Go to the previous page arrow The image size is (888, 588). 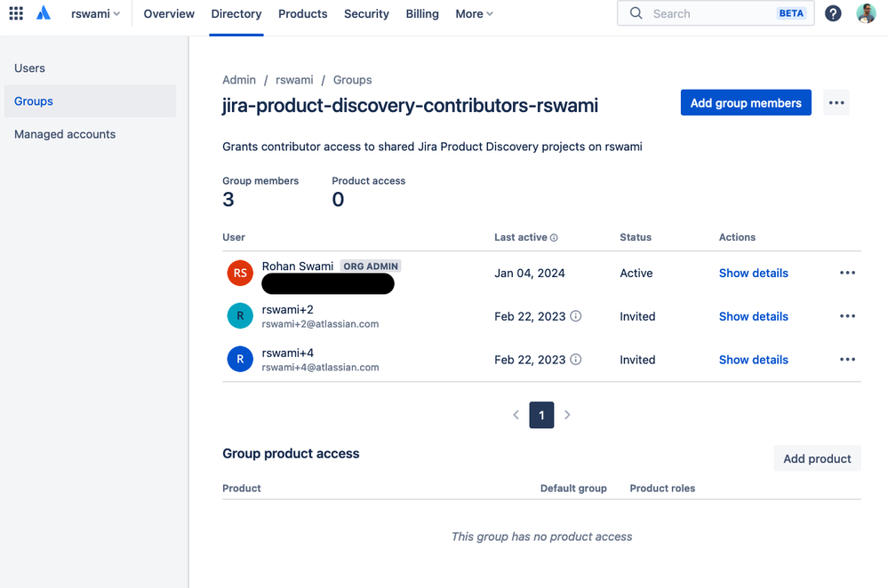[516, 415]
